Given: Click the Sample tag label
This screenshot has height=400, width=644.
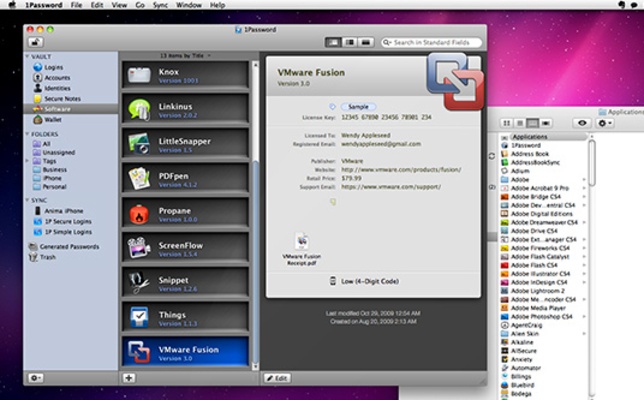Looking at the screenshot, I should (358, 107).
